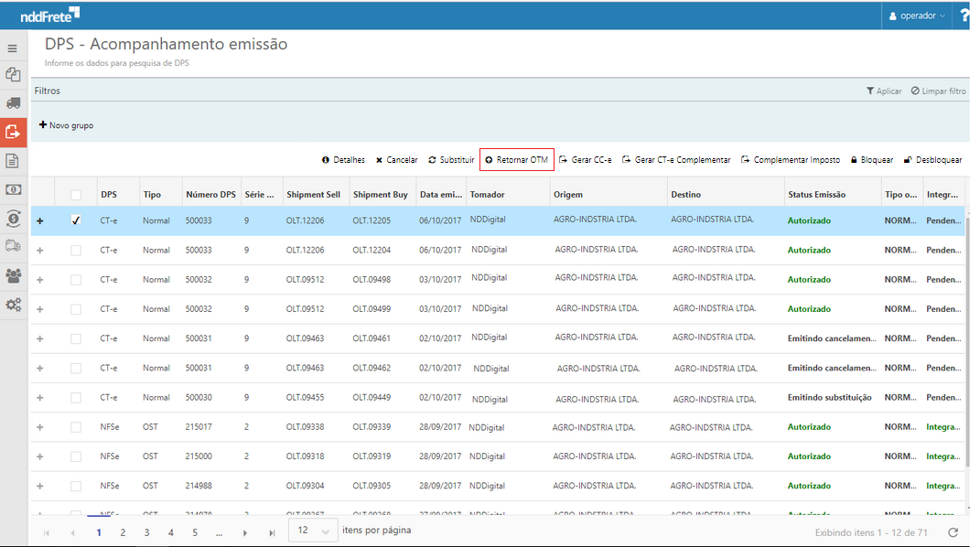Click the truck icon in sidebar
The image size is (980, 547).
pyautogui.click(x=13, y=103)
